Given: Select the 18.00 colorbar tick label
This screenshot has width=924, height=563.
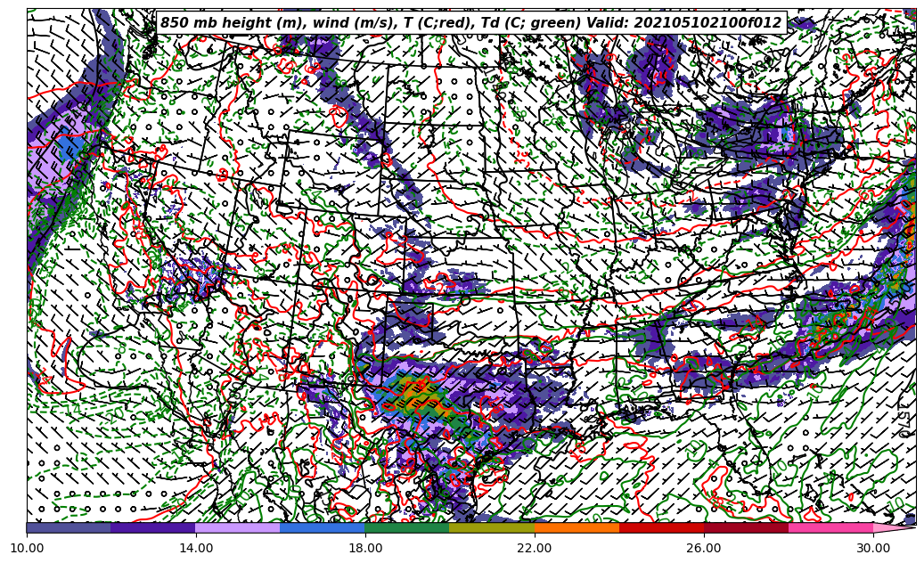Looking at the screenshot, I should coord(365,549).
